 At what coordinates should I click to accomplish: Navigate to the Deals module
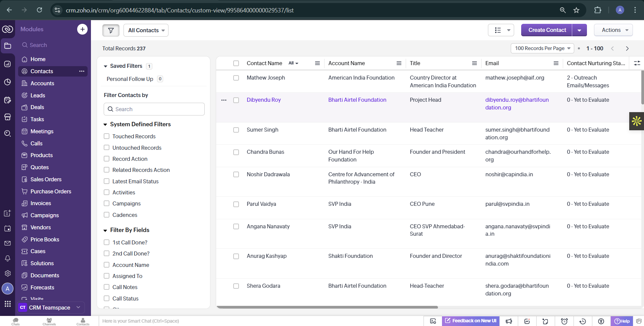37,107
